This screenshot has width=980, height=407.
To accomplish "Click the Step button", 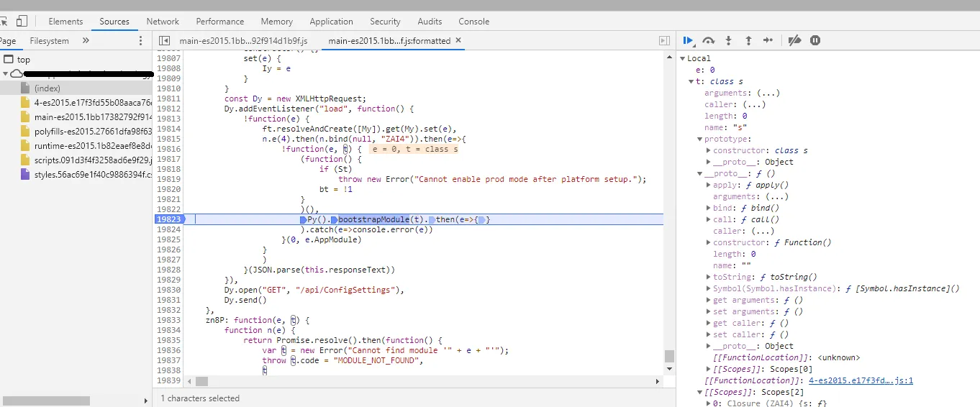I will [x=768, y=41].
